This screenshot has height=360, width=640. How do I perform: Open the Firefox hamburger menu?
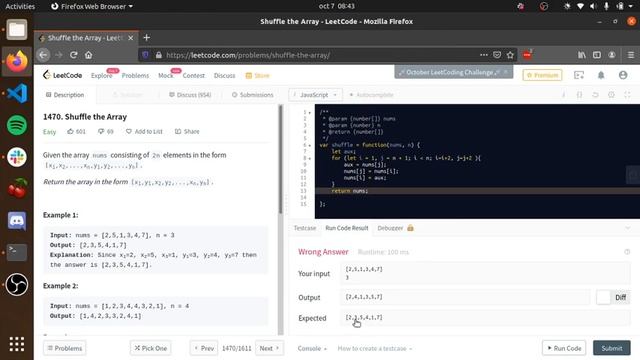pyautogui.click(x=631, y=55)
